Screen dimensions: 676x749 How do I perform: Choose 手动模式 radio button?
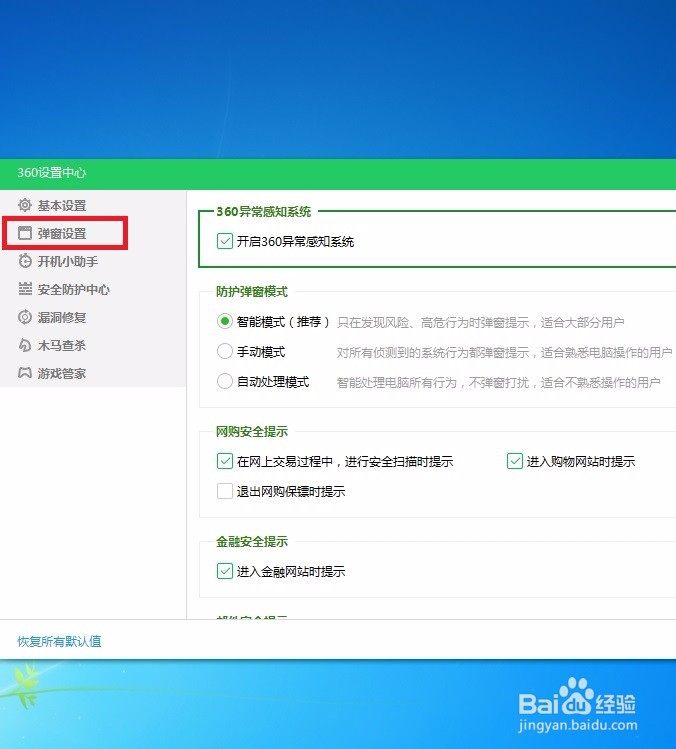(225, 352)
